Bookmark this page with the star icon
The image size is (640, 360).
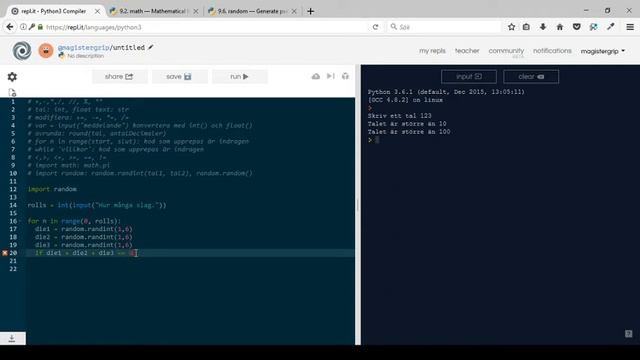(511, 27)
